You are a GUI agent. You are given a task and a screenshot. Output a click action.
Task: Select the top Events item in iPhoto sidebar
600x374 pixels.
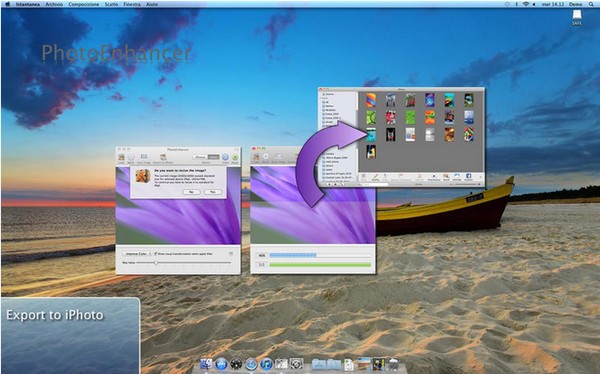pos(329,94)
